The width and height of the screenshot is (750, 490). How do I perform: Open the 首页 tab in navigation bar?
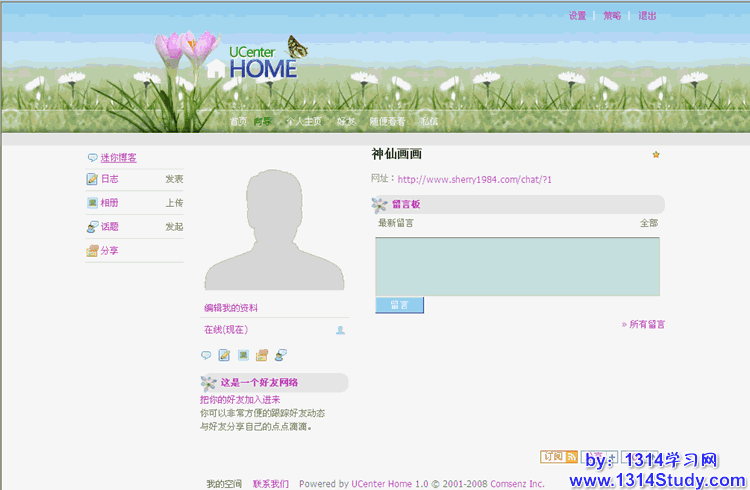point(238,122)
